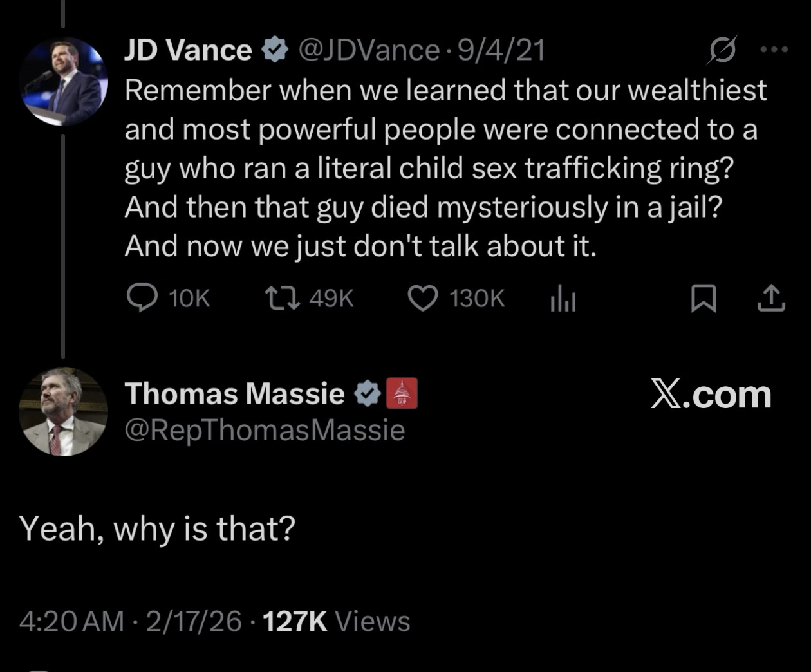
Task: Click Thomas Massie's verified checkmark badge
Action: pyautogui.click(x=368, y=394)
